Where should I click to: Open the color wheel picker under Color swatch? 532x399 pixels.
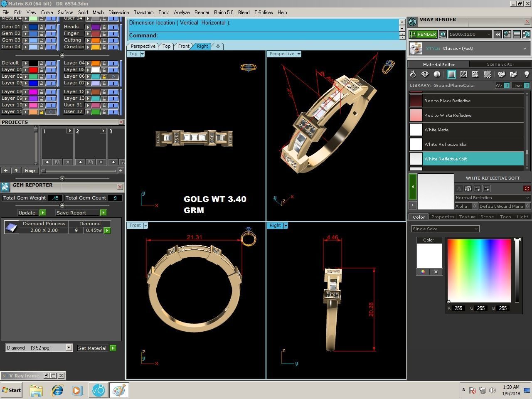click(x=423, y=272)
